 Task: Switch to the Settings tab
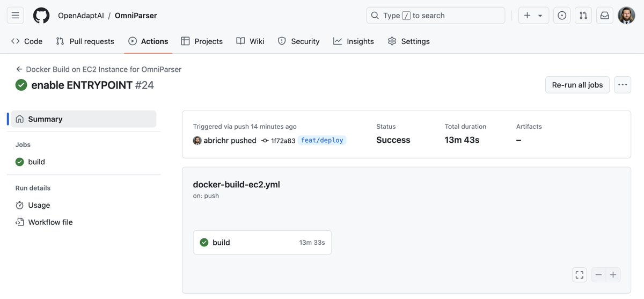tap(408, 41)
